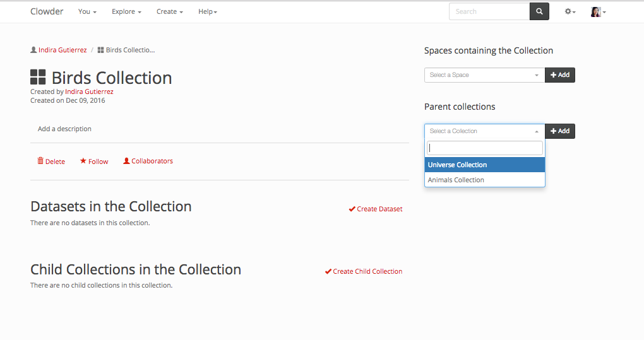Expand the You menu
Screen dimensions: 644x340
pyautogui.click(x=87, y=11)
